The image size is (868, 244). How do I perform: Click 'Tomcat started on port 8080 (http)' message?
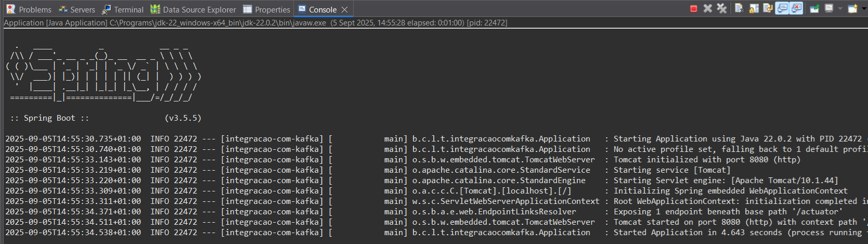tap(740, 222)
